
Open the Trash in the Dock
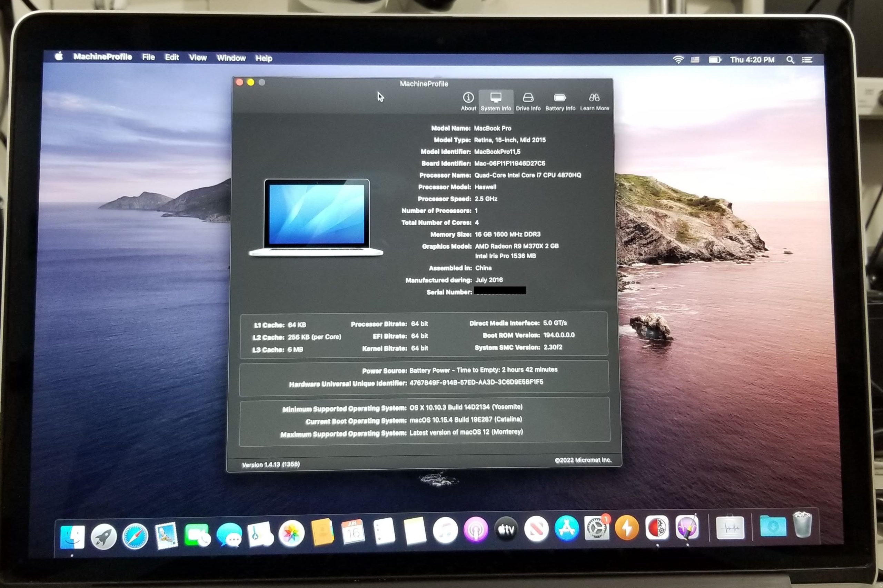(802, 524)
